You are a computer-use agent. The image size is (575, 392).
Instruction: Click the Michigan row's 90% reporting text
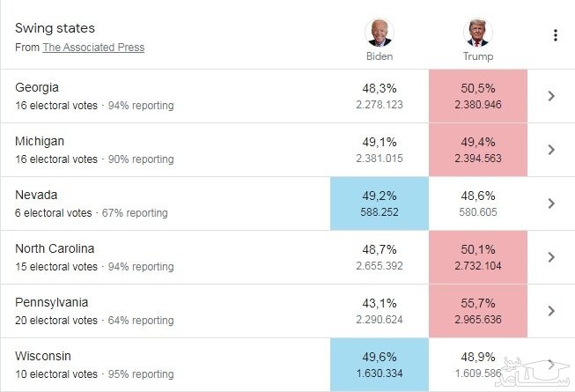pyautogui.click(x=141, y=159)
